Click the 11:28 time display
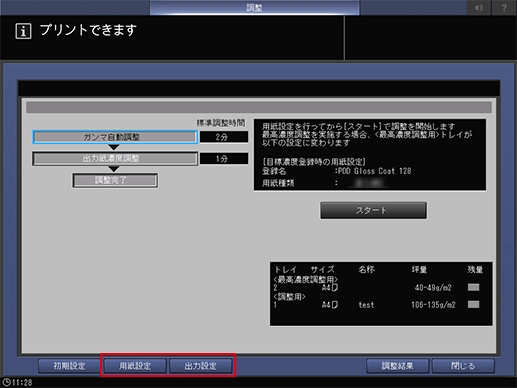This screenshot has height=388, width=517. coord(22,382)
